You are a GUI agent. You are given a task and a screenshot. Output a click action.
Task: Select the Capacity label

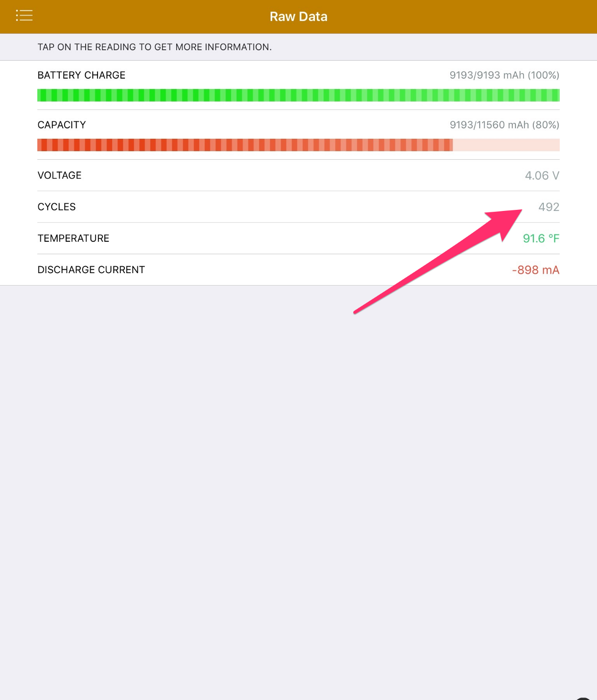click(62, 125)
